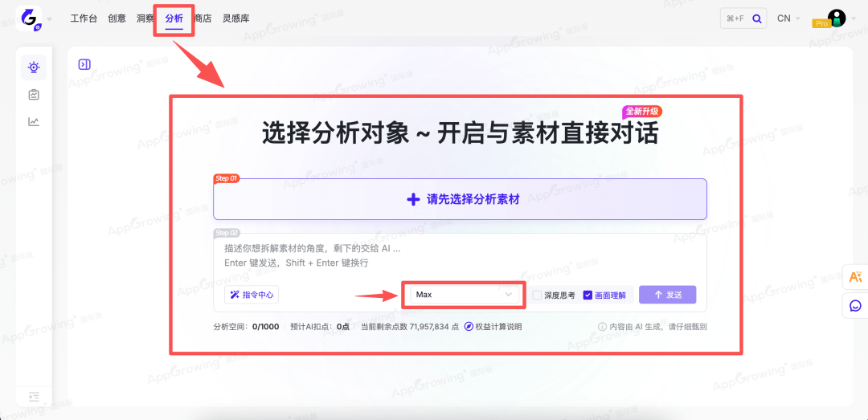Click 请先选择分析素材 to add material
Screen dimensions: 868x420
pos(460,199)
